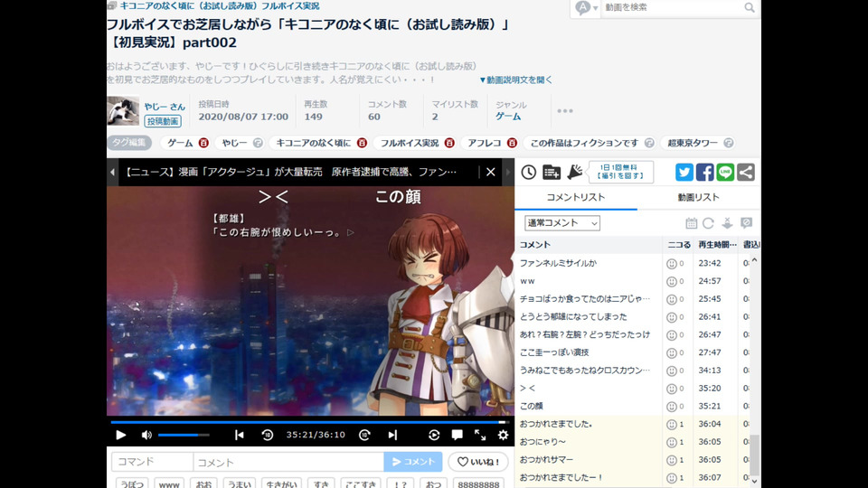Toggle comment list auto-scroll icon
868x488 pixels.
(x=727, y=223)
